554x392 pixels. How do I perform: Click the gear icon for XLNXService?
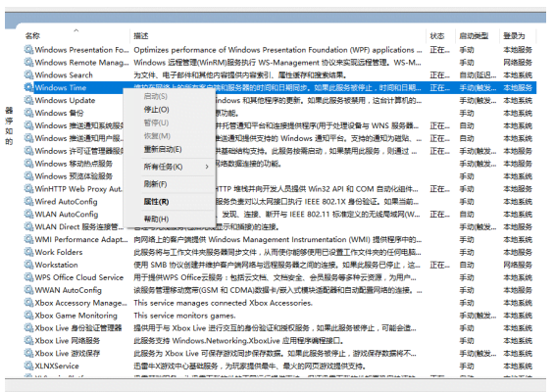[x=28, y=366]
